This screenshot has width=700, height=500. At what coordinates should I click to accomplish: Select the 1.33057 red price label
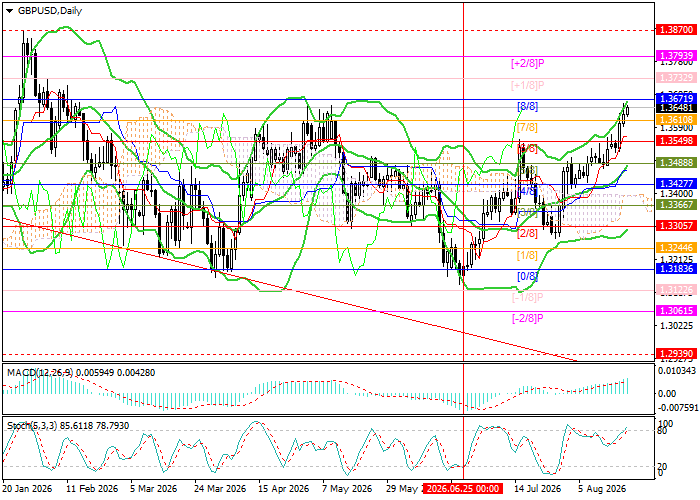pyautogui.click(x=676, y=226)
